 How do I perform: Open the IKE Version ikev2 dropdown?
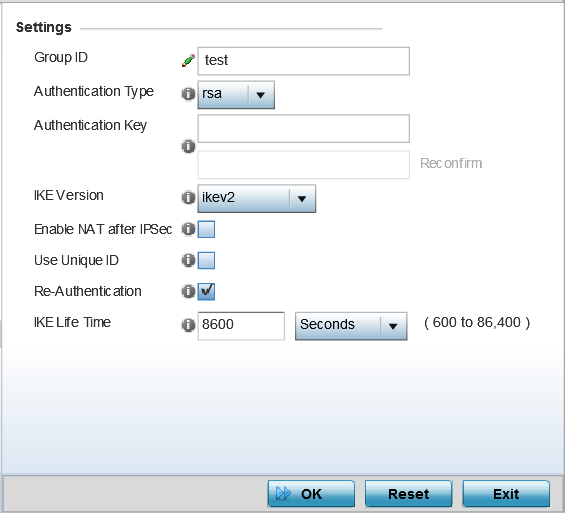pyautogui.click(x=257, y=198)
